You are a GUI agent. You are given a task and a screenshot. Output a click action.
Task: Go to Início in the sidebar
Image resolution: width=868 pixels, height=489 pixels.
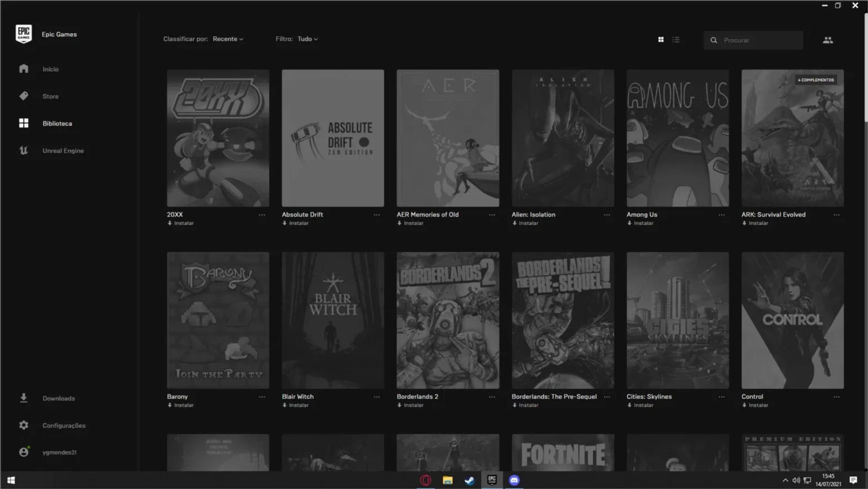(51, 69)
